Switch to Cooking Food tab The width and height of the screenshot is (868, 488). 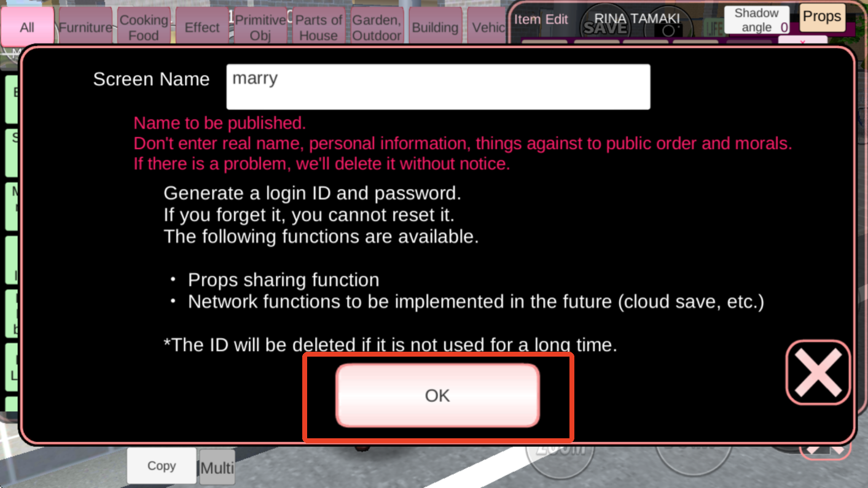[x=144, y=27]
